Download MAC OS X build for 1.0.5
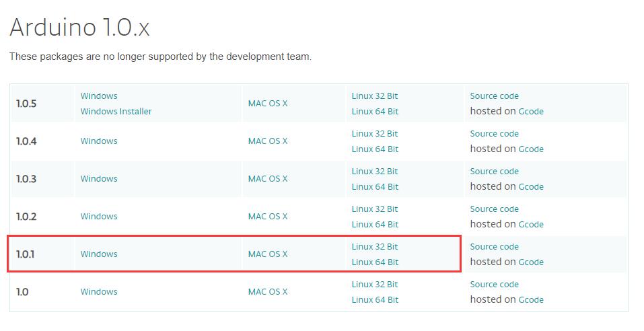Viewport: 644px width, 331px height. click(x=268, y=104)
